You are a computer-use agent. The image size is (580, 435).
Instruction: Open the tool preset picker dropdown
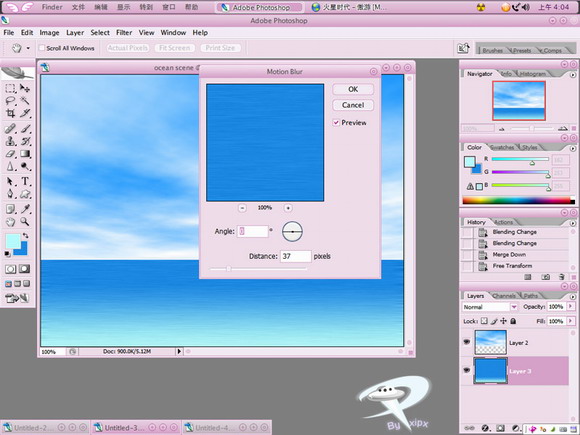pyautogui.click(x=28, y=48)
